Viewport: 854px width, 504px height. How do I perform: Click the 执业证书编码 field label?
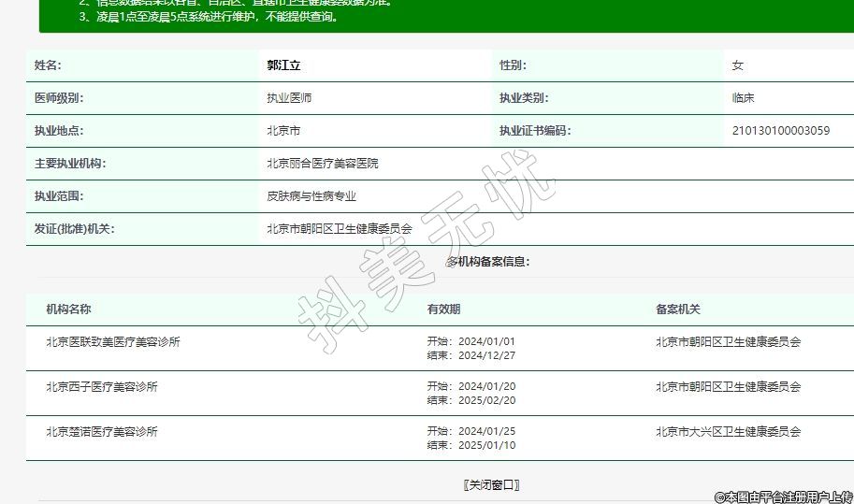(x=534, y=131)
